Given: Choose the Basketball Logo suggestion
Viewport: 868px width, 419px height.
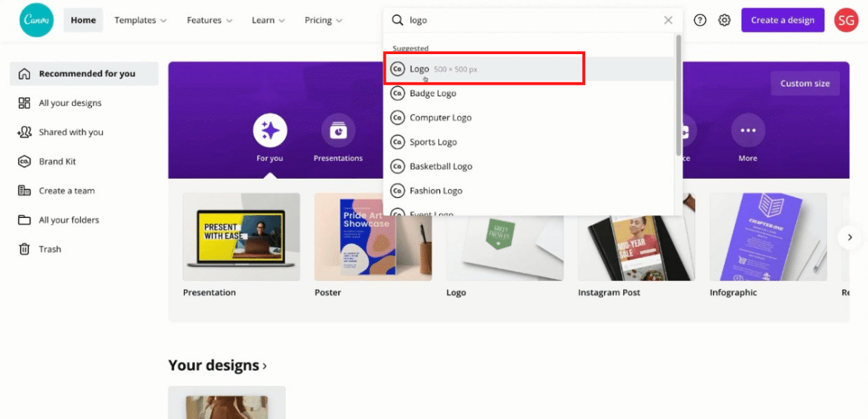Looking at the screenshot, I should 529,167.
